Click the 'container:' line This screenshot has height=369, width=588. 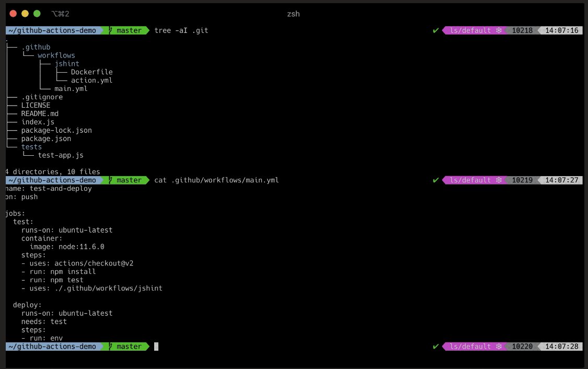click(x=42, y=238)
